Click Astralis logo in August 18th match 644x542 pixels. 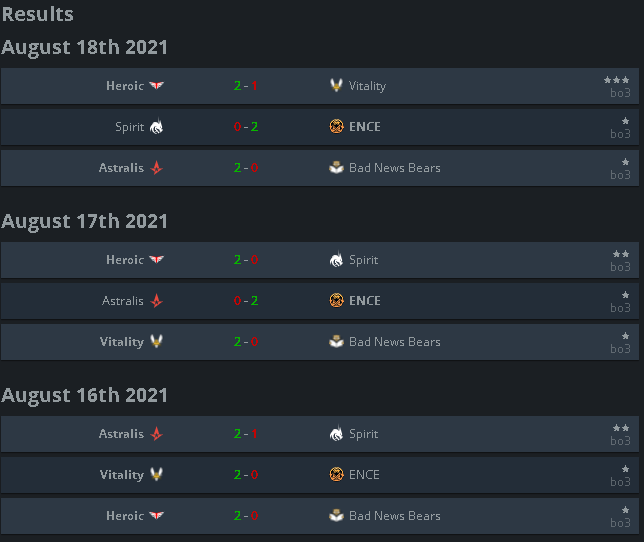156,168
